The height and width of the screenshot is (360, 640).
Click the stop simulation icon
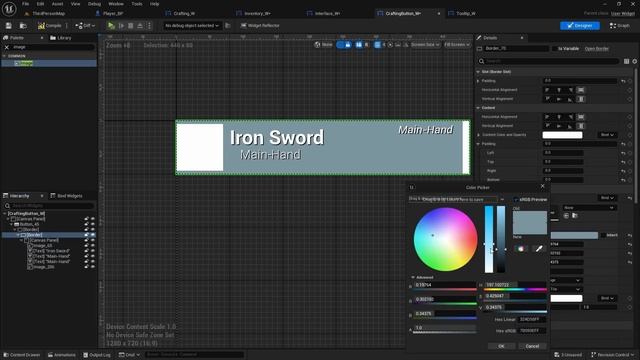(x=131, y=26)
